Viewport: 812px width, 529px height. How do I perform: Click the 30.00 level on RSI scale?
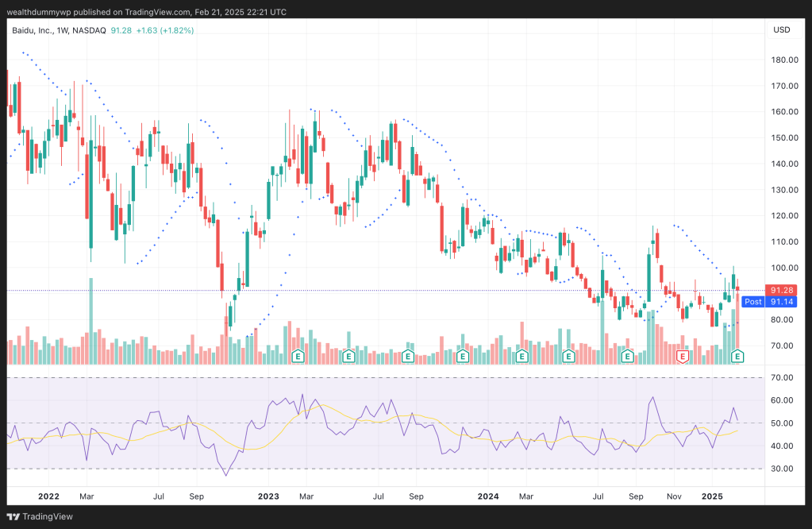click(783, 469)
